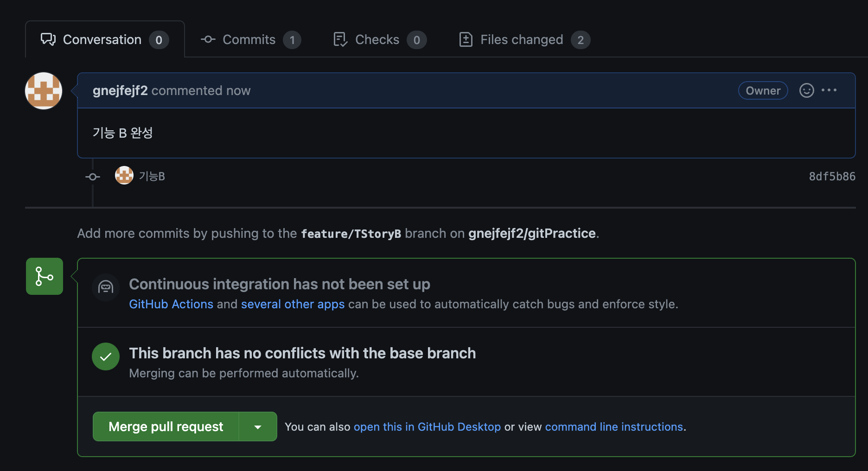The width and height of the screenshot is (868, 471).
Task: Click 'gnejfejf2/gitPractice' repository text
Action: tap(532, 233)
